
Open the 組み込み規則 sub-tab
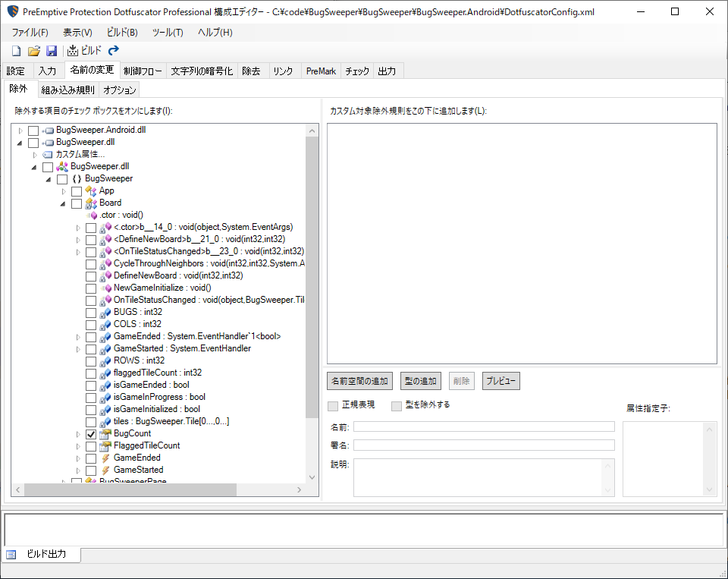click(68, 90)
